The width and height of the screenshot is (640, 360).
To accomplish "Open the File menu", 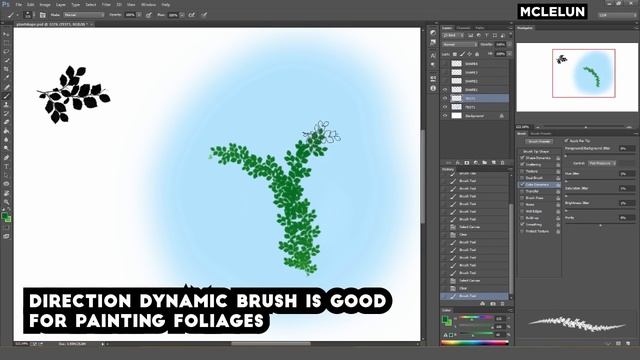I will pos(19,5).
